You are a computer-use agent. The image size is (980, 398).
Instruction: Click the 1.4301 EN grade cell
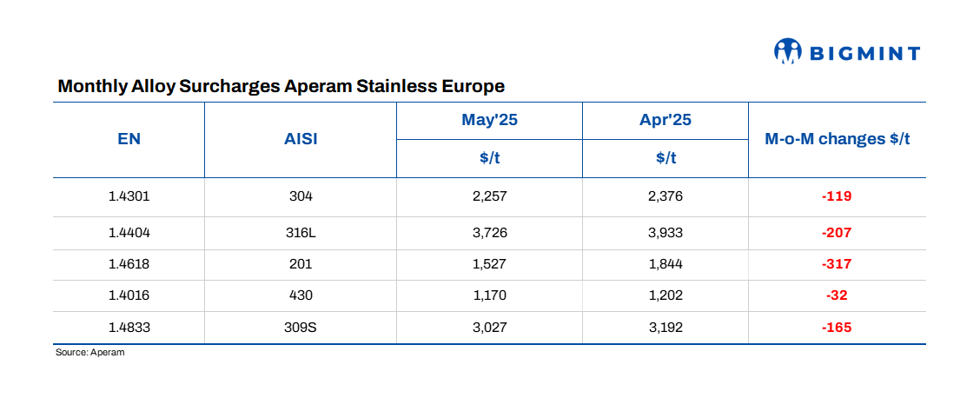129,196
